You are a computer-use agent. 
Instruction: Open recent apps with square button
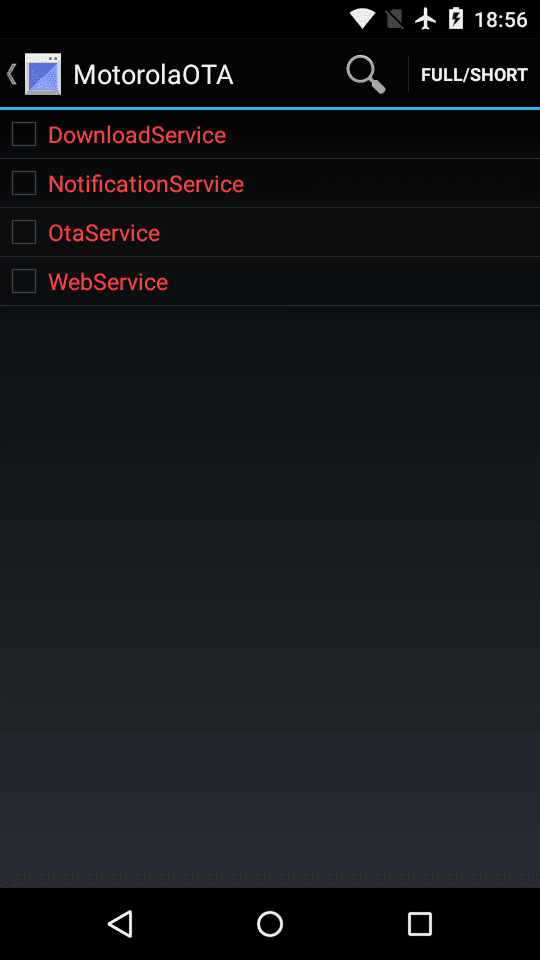point(420,924)
